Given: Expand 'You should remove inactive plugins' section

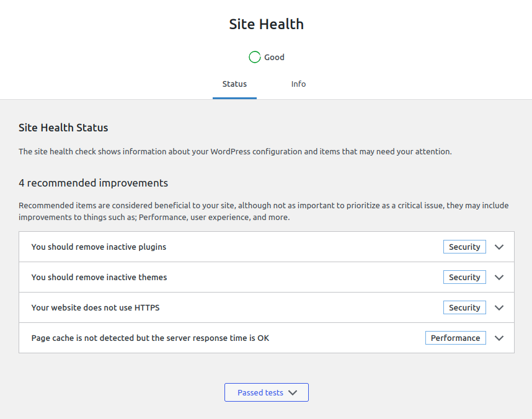Looking at the screenshot, I should click(99, 247).
